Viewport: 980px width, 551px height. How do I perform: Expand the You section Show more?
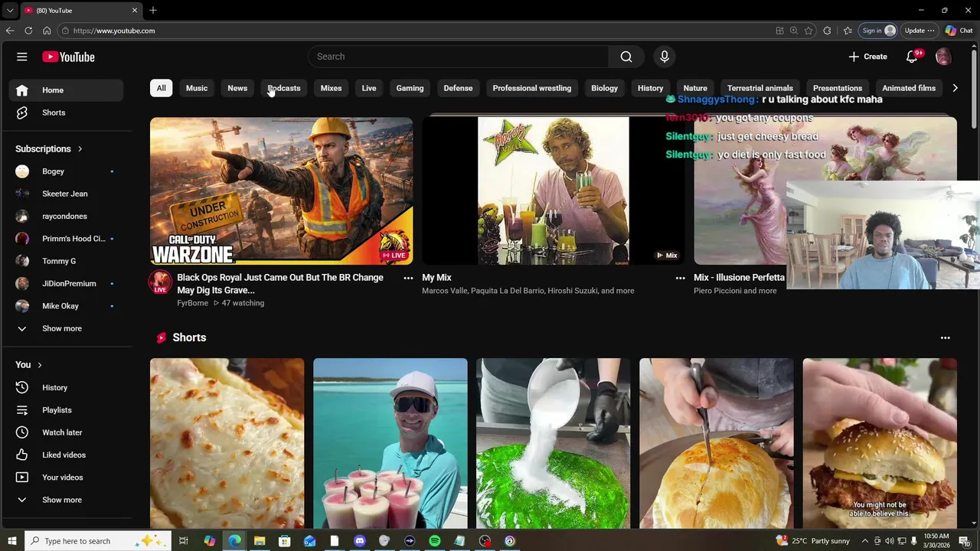pyautogui.click(x=66, y=500)
